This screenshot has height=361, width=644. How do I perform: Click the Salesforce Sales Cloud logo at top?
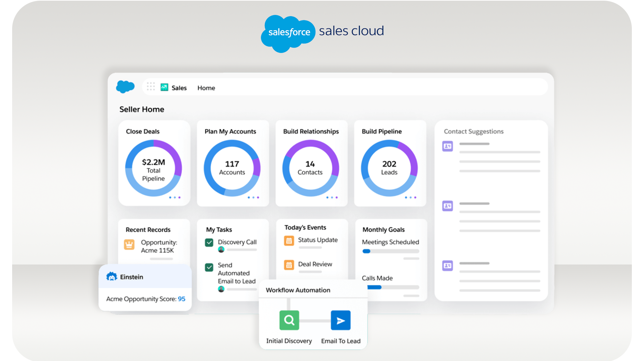[323, 33]
